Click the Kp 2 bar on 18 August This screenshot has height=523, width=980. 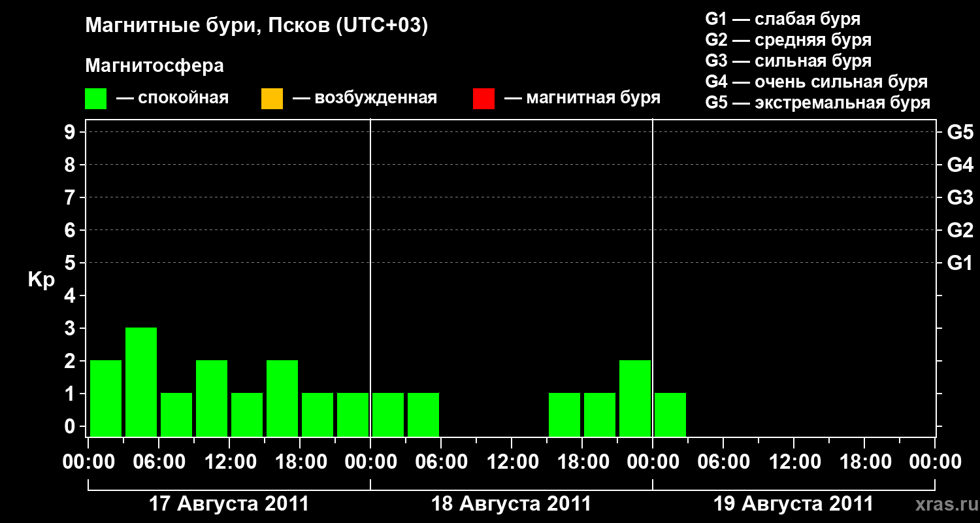635,398
